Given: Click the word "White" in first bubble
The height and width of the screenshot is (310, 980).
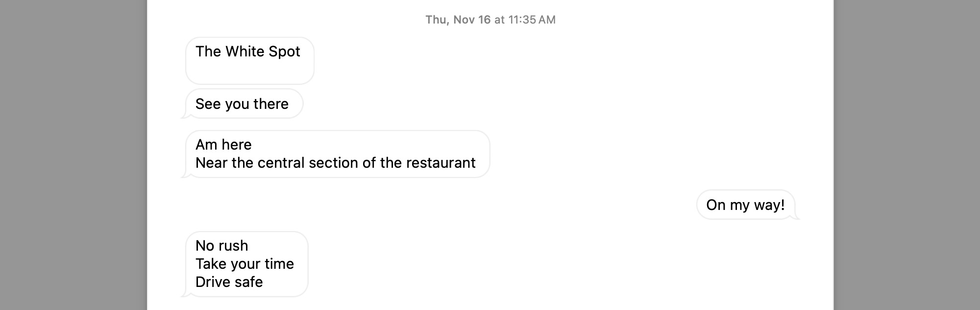Looking at the screenshot, I should [x=245, y=52].
